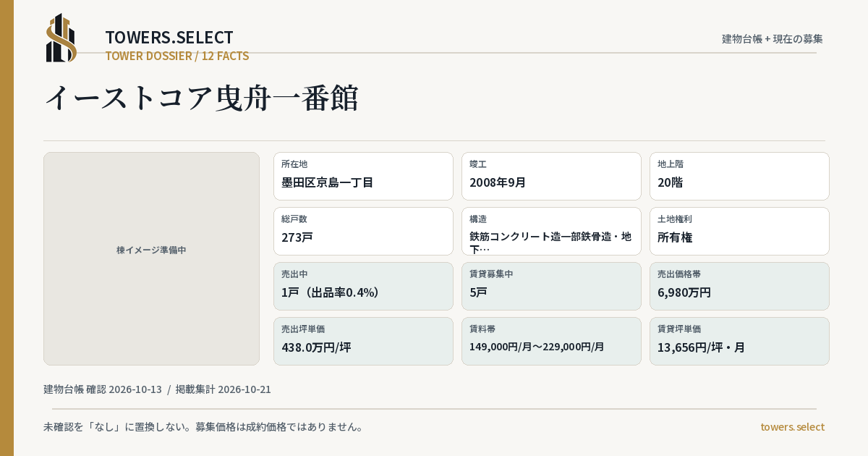Image resolution: width=868 pixels, height=456 pixels.
Task: Select the 地上階 20階 card
Action: [x=739, y=176]
